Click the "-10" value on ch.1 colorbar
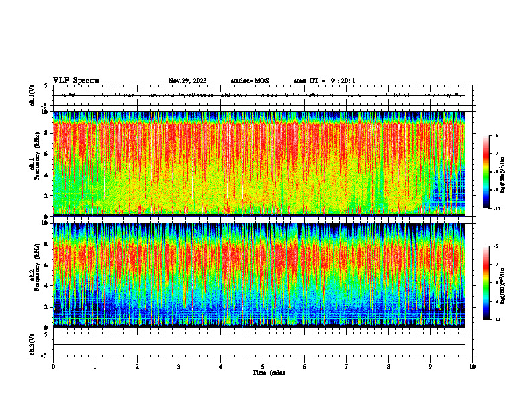 (496, 209)
